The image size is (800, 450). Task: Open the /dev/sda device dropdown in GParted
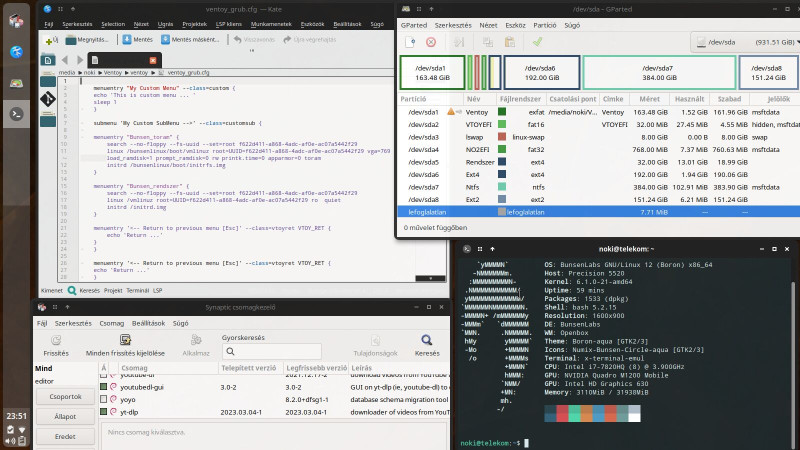click(x=746, y=42)
